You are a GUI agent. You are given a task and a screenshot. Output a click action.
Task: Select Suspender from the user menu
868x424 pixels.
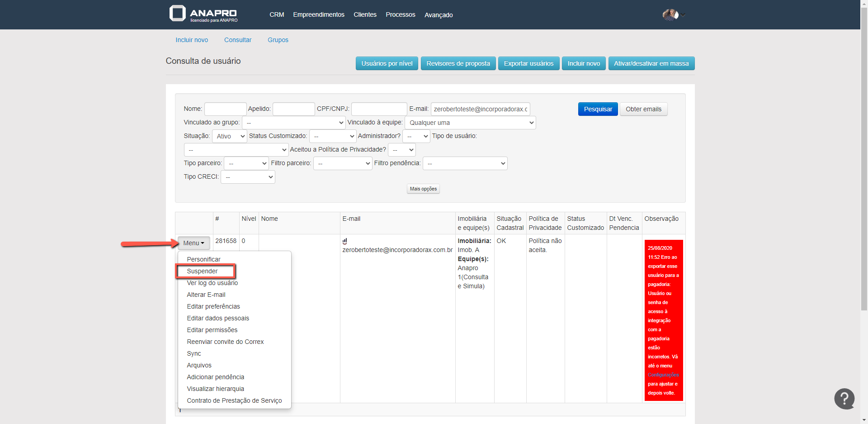203,271
